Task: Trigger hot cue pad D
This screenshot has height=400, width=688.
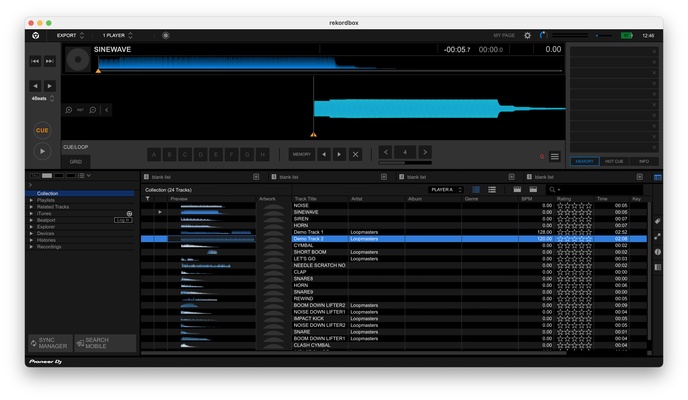Action: (200, 154)
